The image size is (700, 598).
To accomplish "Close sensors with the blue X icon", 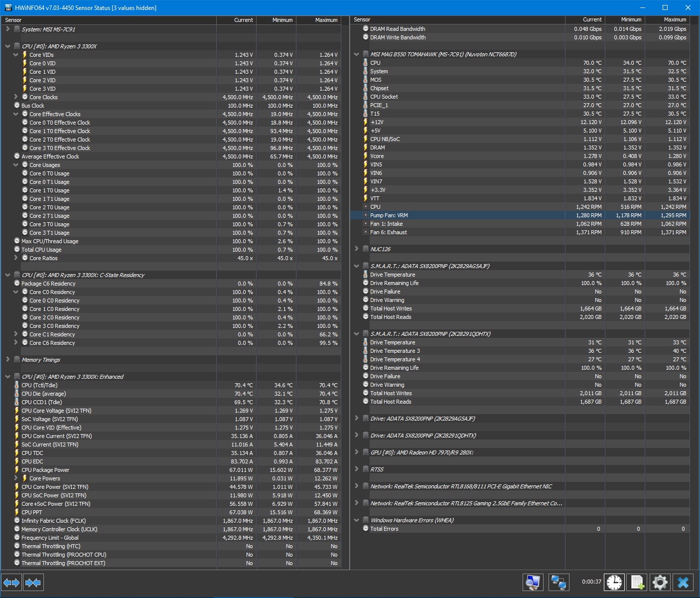I will pyautogui.click(x=683, y=582).
